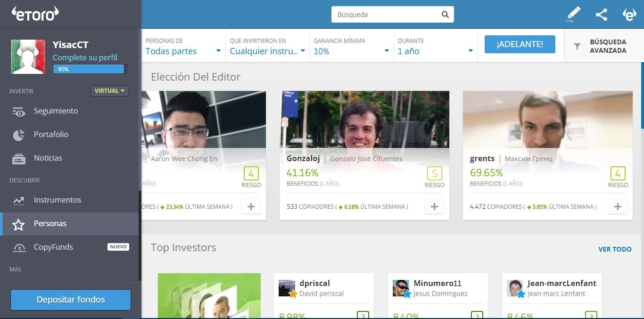
Task: Click VER TODO link for Top Investors
Action: tap(615, 249)
